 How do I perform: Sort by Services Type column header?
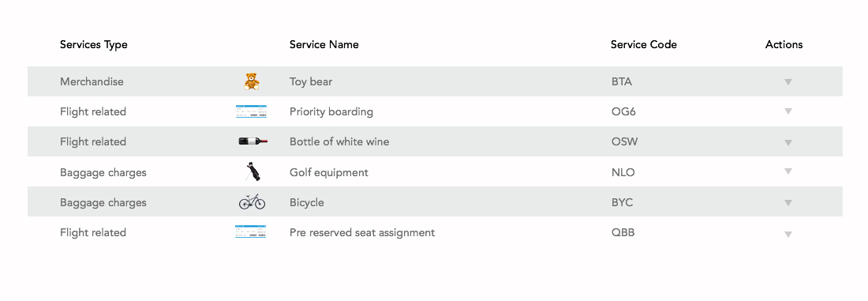94,45
